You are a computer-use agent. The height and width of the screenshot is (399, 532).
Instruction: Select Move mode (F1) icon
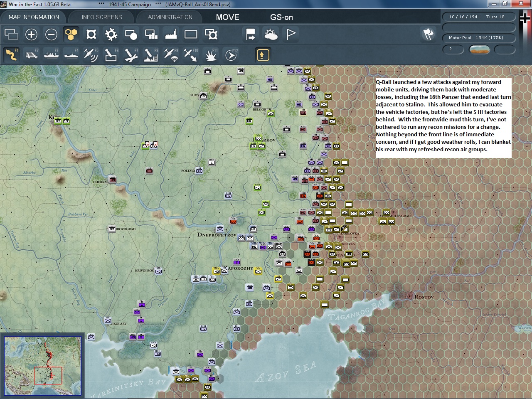pos(11,55)
